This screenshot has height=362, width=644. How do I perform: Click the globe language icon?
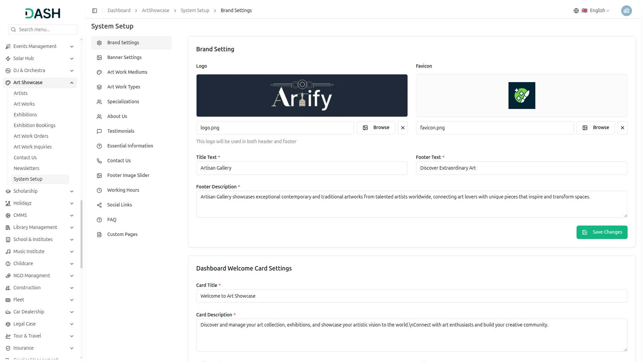tap(576, 11)
